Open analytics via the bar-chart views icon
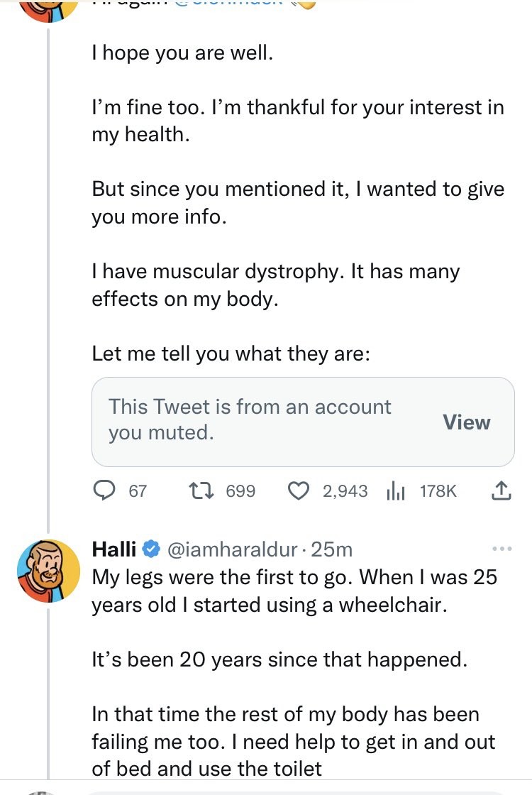 [x=394, y=490]
